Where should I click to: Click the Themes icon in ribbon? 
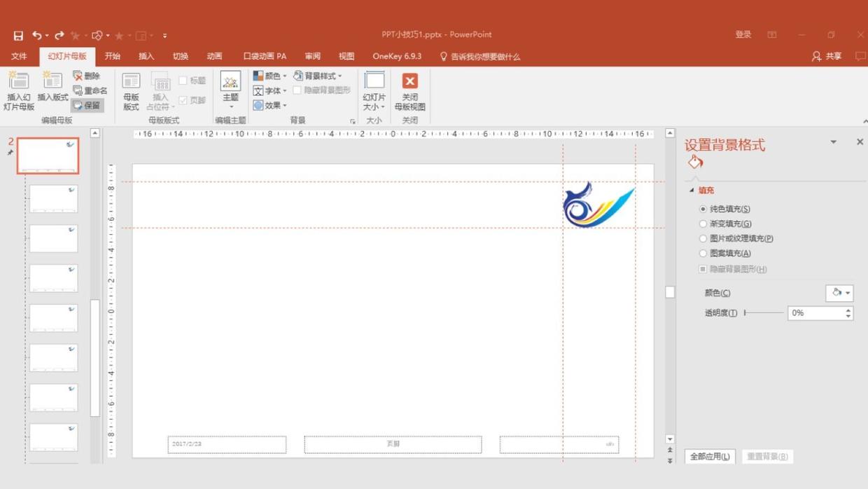(x=230, y=88)
